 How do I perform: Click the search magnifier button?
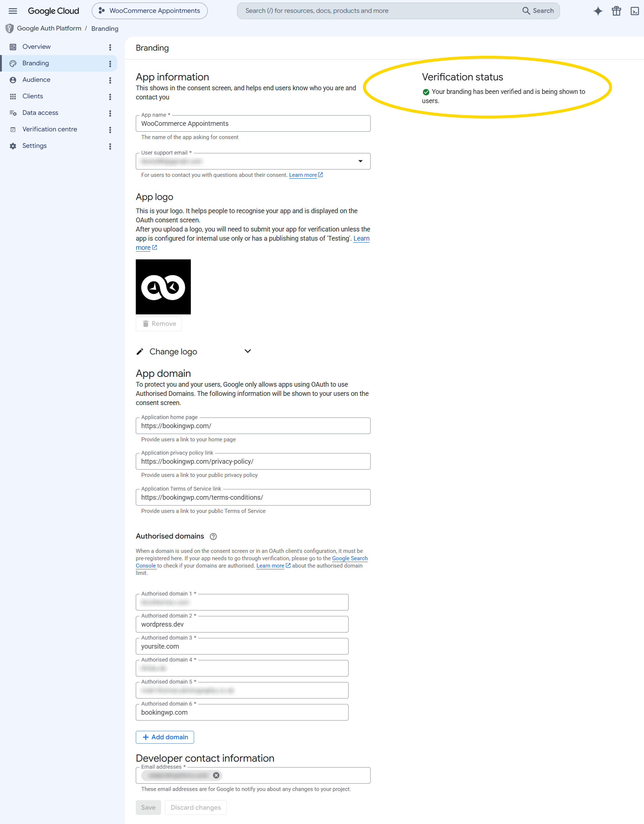point(538,11)
